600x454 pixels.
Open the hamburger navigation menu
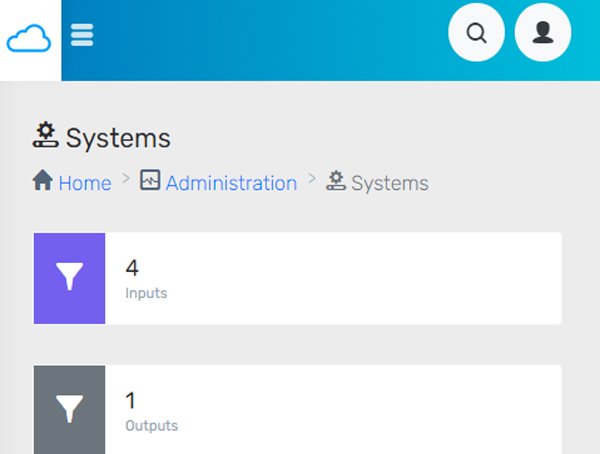point(82,36)
